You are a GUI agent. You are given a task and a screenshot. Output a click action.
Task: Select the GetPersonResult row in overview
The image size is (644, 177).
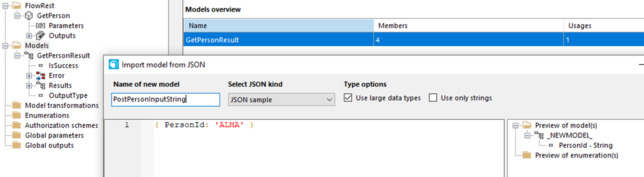pyautogui.click(x=414, y=40)
